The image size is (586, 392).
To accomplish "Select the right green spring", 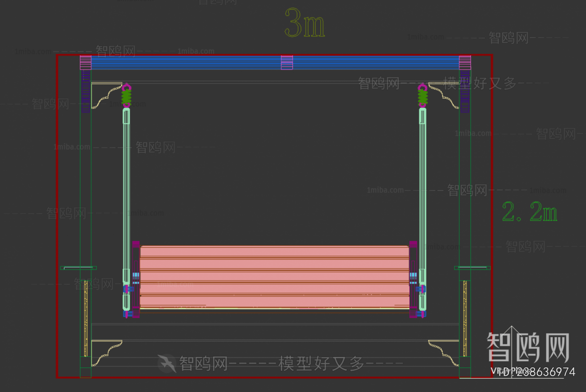I will tap(422, 98).
